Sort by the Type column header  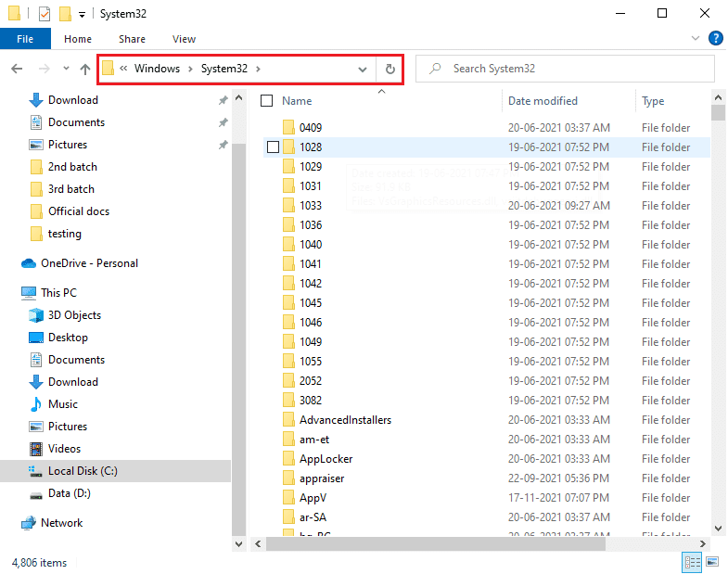[x=653, y=101]
